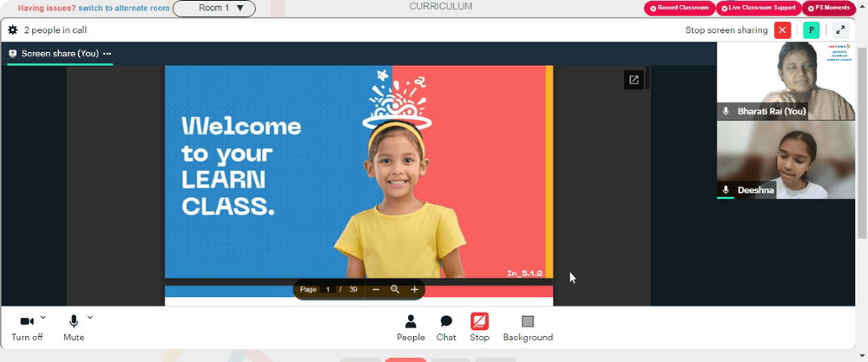Open Screen share options ellipsis menu

point(108,54)
